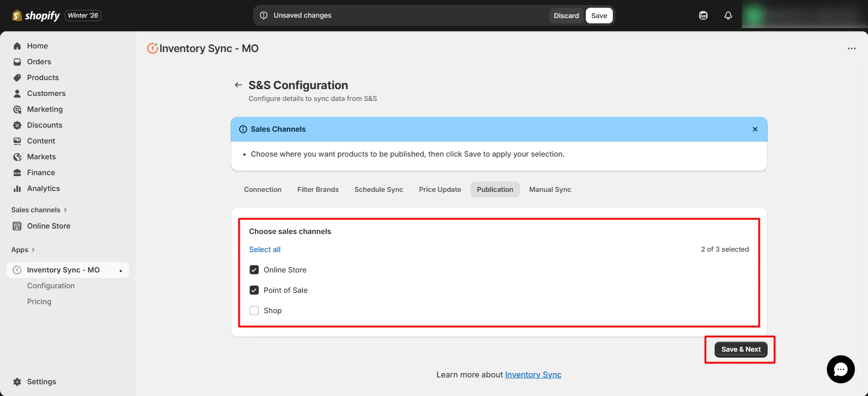Dismiss the Sales Channels banner
Screen dimensions: 868x396
tap(755, 129)
